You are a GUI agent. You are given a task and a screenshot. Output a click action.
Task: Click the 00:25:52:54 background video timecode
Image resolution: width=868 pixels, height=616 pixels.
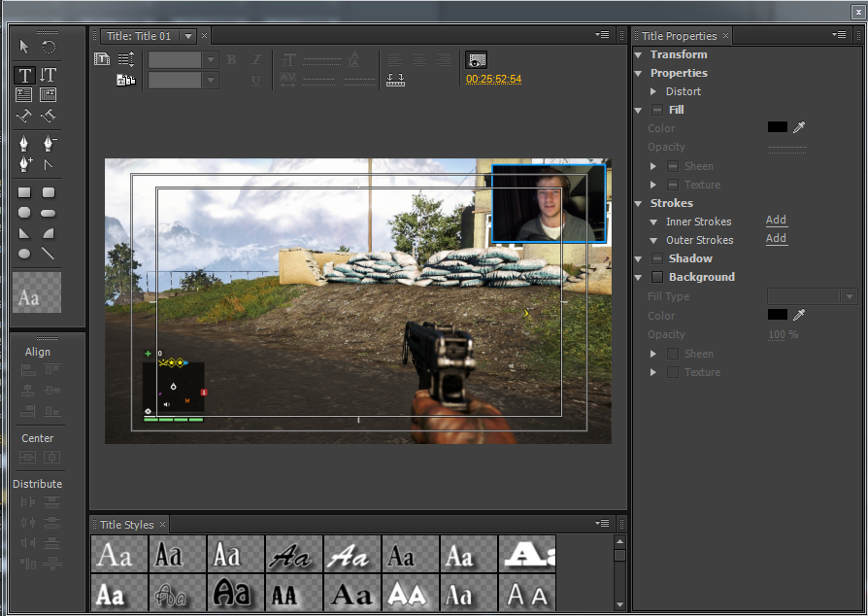(x=493, y=80)
